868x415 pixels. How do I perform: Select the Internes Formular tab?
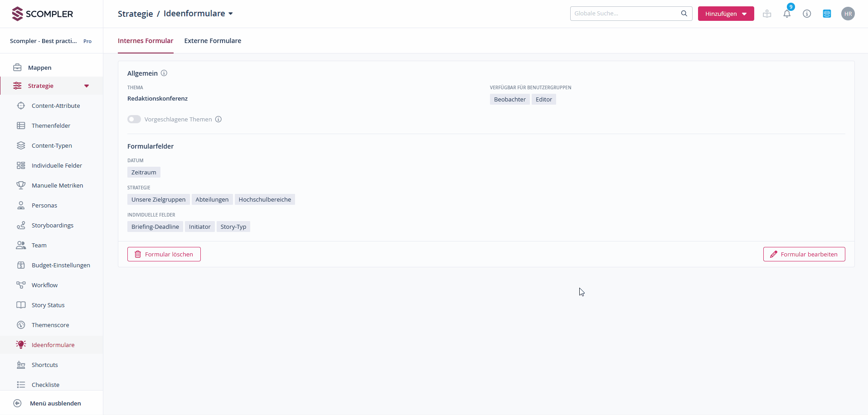145,41
